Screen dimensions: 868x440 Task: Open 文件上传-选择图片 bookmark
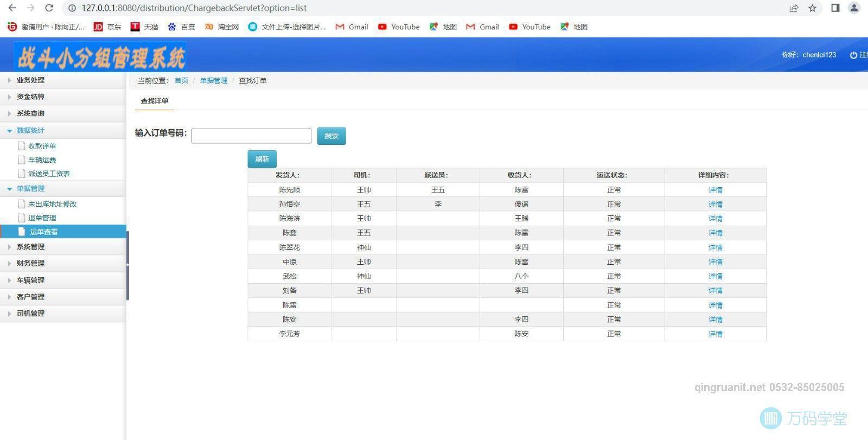287,27
